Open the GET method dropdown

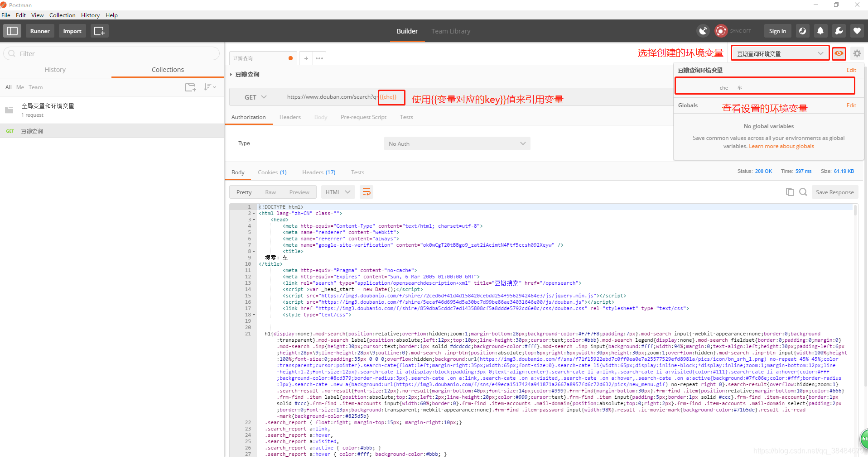(256, 97)
